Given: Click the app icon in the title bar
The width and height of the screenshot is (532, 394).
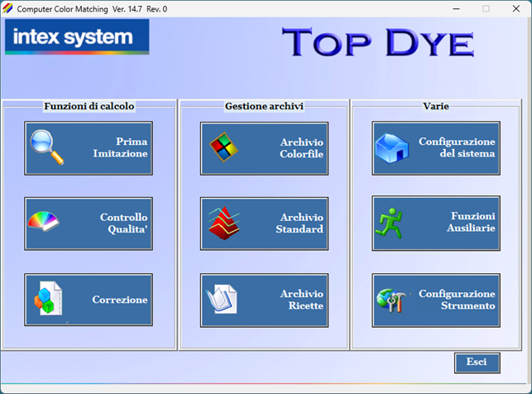Looking at the screenshot, I should point(7,9).
